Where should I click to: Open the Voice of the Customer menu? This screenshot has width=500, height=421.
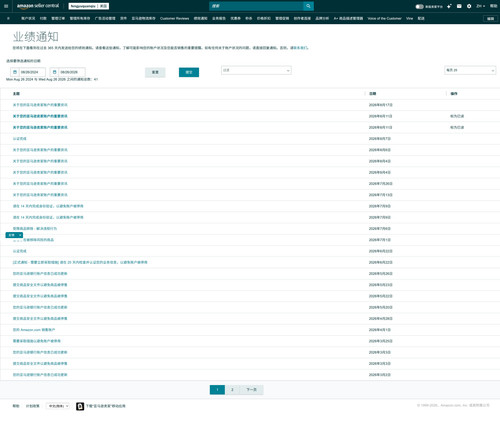(x=384, y=18)
